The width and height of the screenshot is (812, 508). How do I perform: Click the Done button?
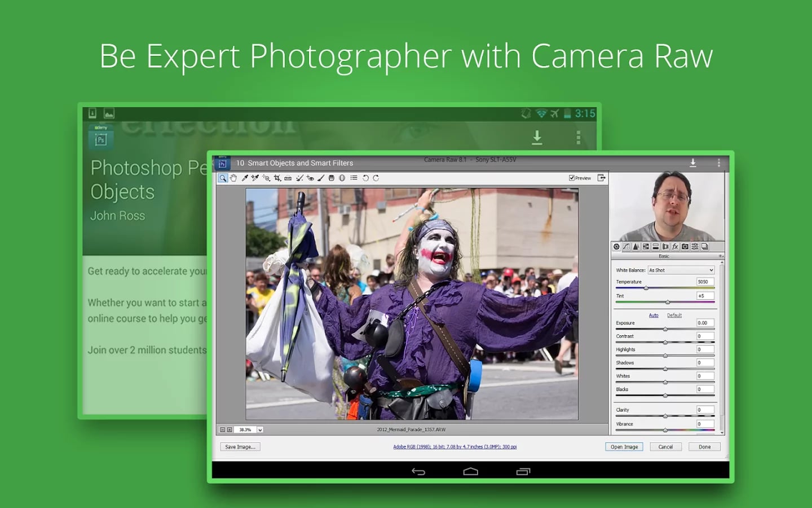pos(705,446)
